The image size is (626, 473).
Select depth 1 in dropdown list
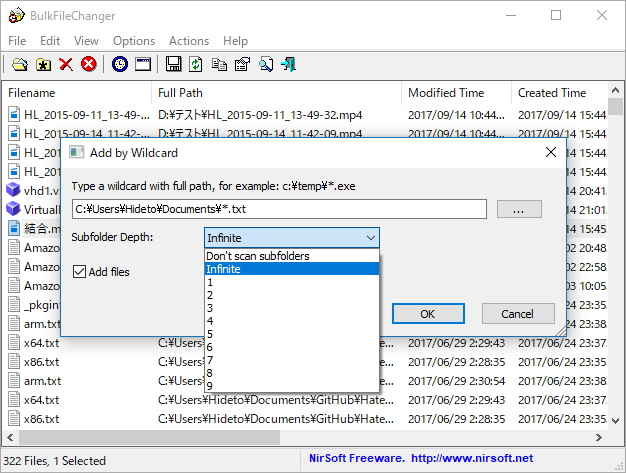[x=292, y=282]
